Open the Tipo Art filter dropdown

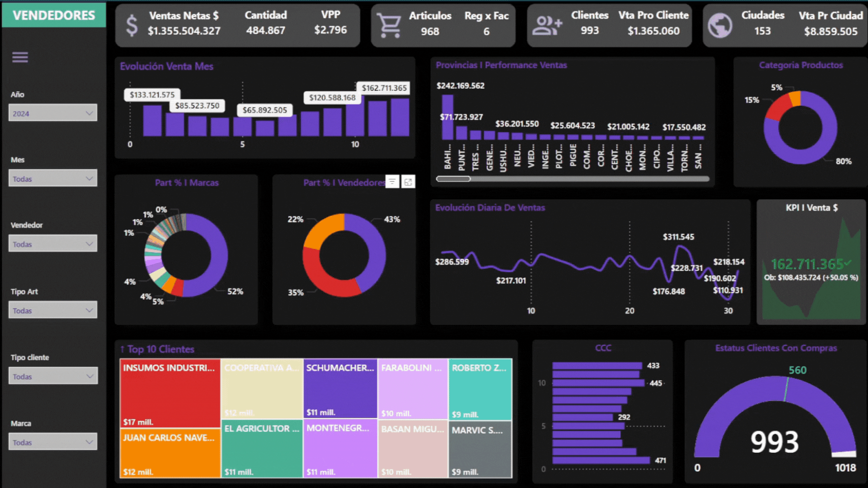pos(52,310)
